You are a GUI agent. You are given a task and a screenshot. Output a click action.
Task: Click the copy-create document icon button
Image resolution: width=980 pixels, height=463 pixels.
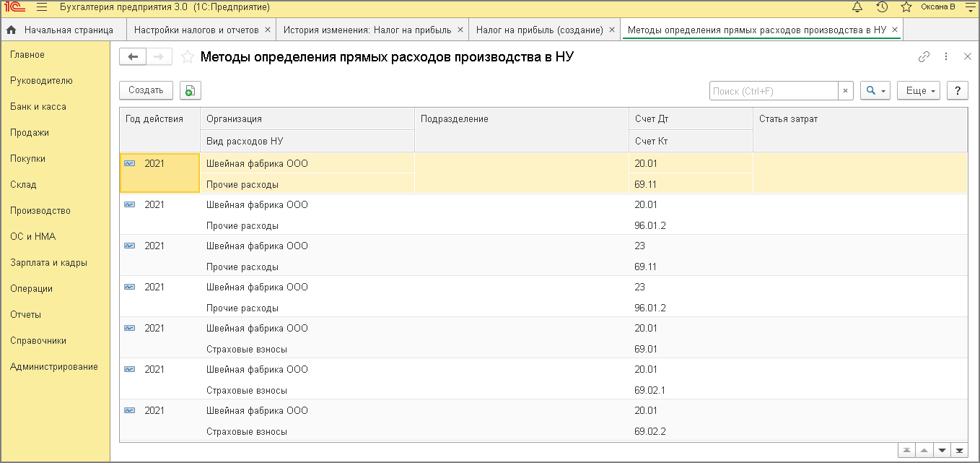coord(190,90)
